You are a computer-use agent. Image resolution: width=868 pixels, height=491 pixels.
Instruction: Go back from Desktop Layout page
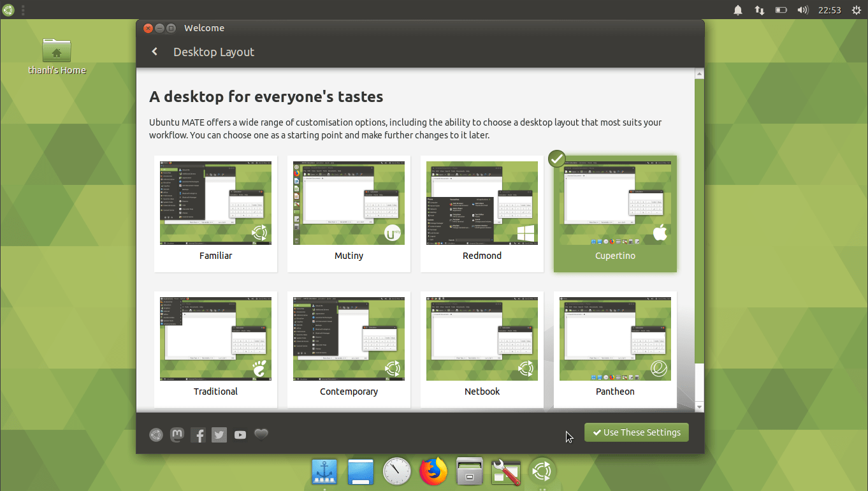154,52
